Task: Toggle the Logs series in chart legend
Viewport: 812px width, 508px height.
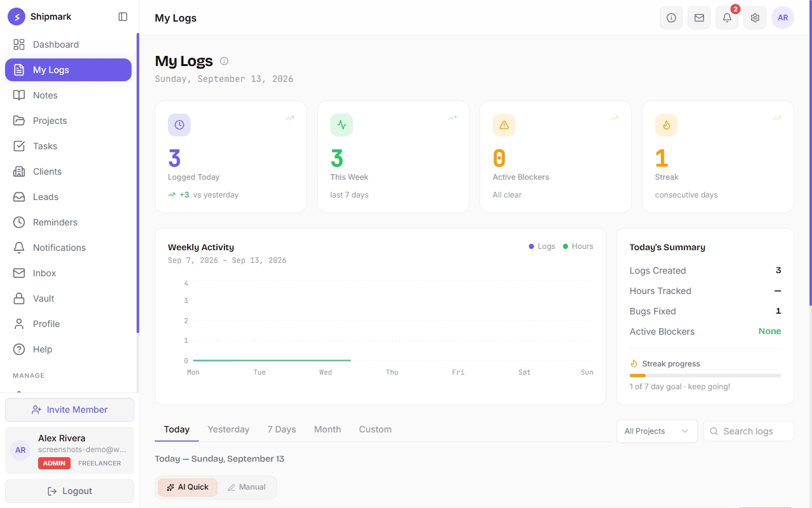Action: [542, 246]
